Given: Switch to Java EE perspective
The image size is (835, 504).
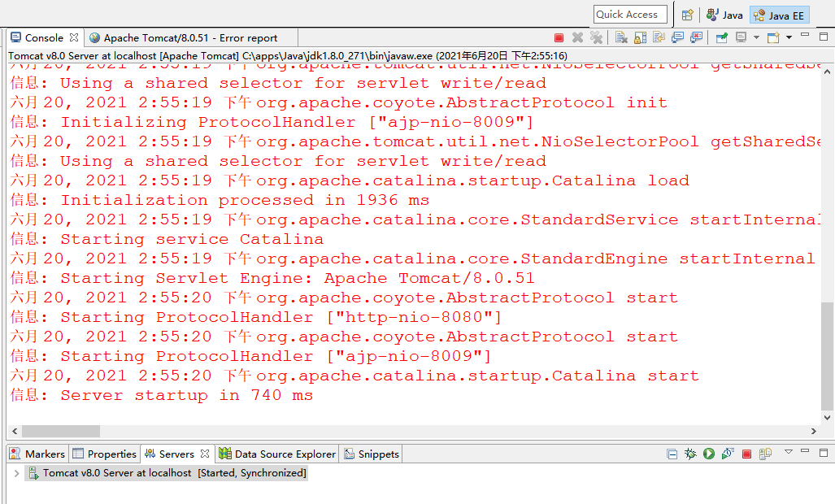Looking at the screenshot, I should tap(780, 15).
